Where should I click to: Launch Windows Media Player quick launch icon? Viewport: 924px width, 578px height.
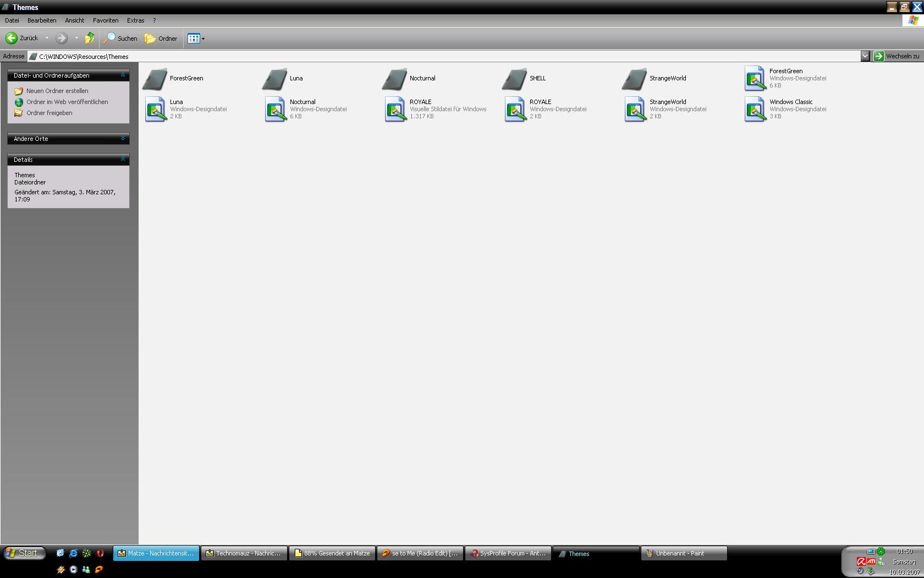pyautogui.click(x=73, y=570)
